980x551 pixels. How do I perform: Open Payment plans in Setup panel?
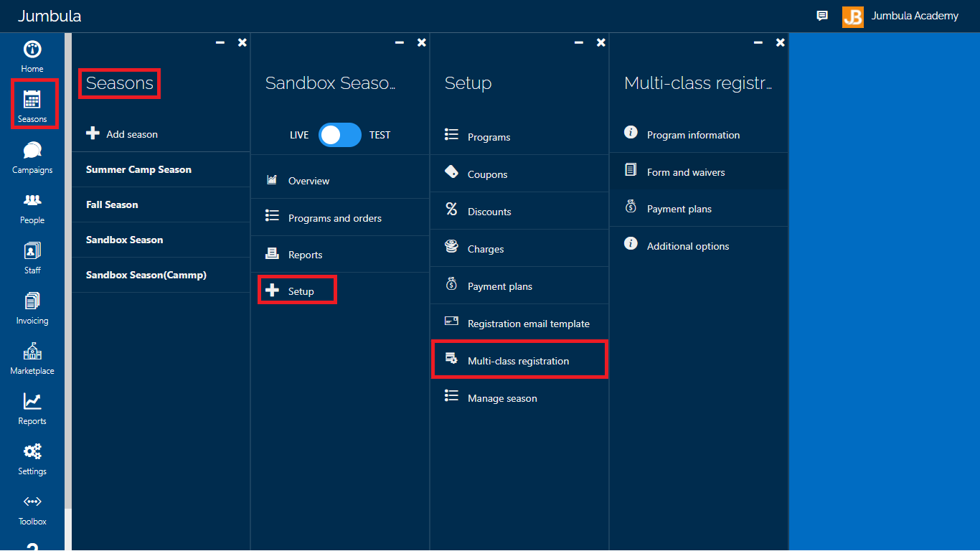[519, 286]
